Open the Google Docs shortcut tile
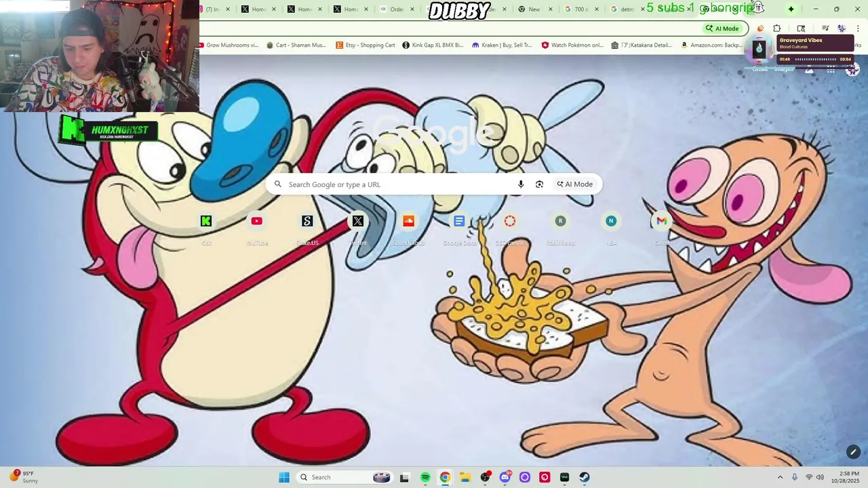This screenshot has height=488, width=868. coord(459,227)
